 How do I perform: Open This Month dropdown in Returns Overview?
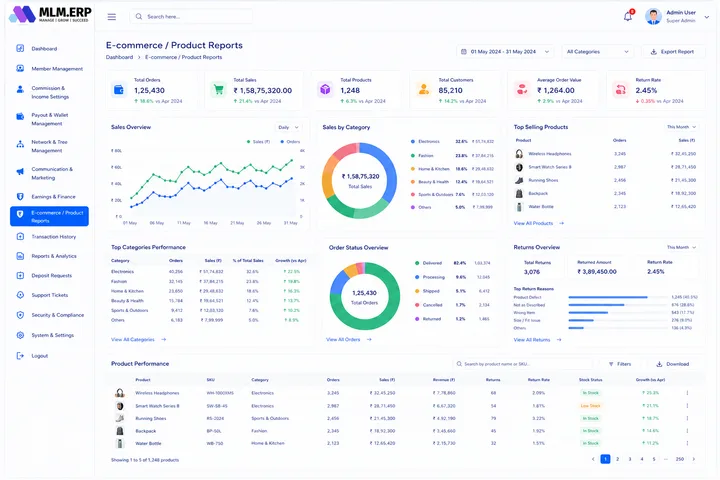click(681, 247)
